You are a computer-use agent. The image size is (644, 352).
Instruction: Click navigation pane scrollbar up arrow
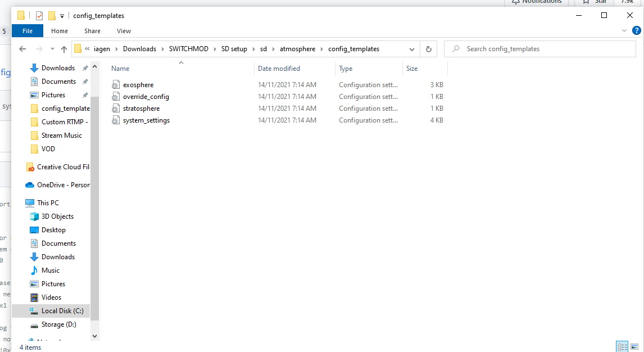click(x=95, y=66)
